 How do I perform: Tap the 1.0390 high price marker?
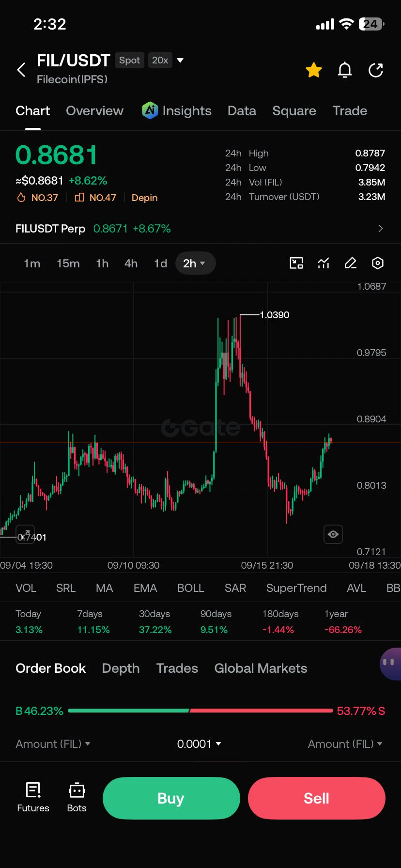pyautogui.click(x=275, y=315)
